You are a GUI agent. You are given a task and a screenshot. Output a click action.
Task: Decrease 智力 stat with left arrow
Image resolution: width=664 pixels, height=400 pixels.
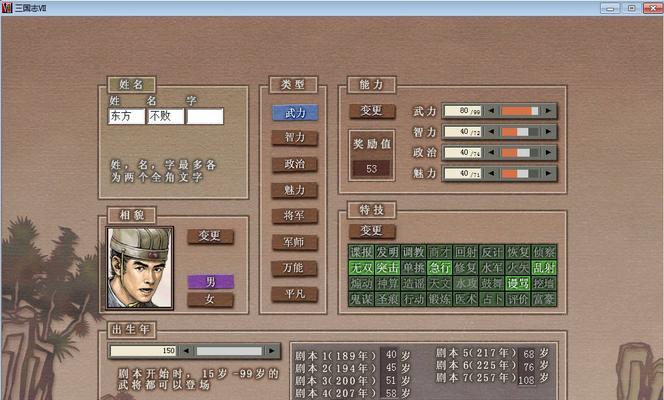[x=491, y=132]
